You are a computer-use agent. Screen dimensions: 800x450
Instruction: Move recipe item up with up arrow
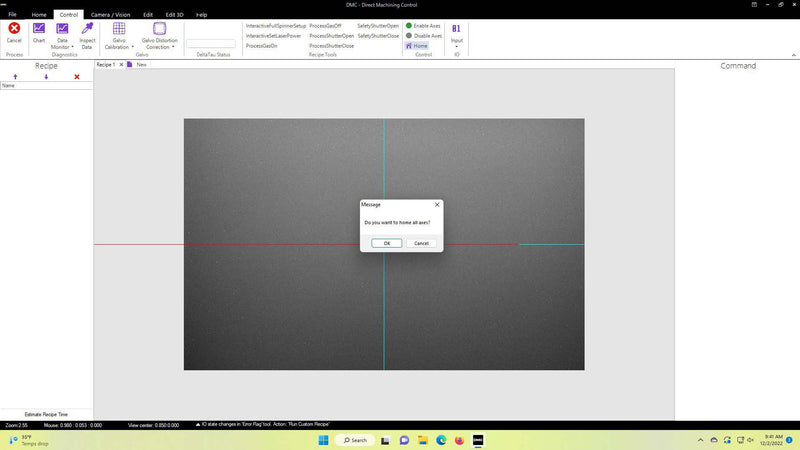[15, 77]
